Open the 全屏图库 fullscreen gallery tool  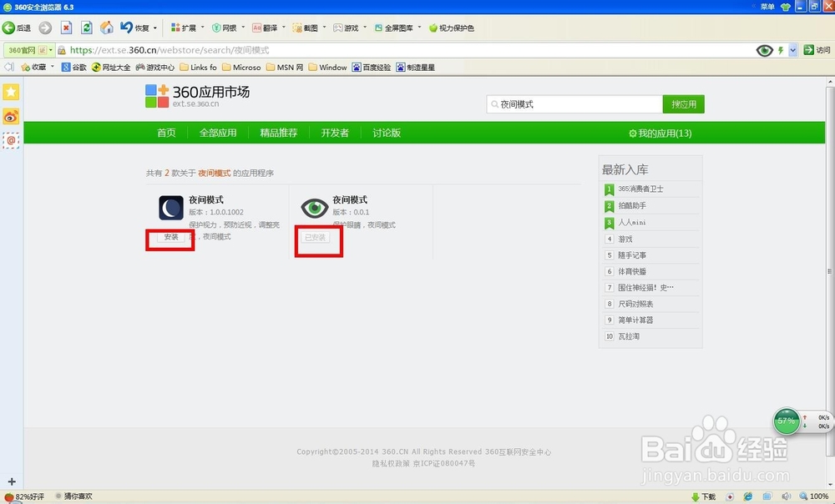(393, 28)
